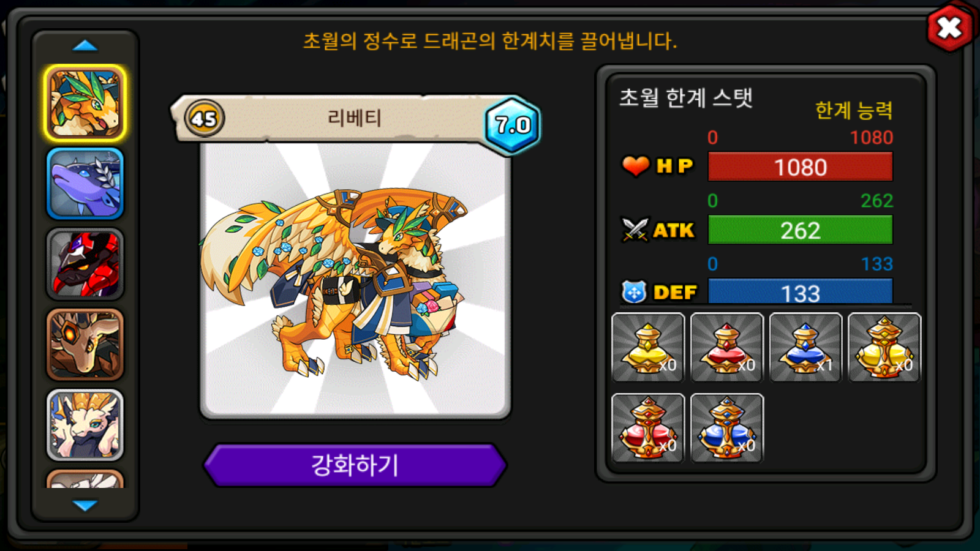The width and height of the screenshot is (980, 551).
Task: Select the highlighted orange dragon portrait
Action: [85, 103]
